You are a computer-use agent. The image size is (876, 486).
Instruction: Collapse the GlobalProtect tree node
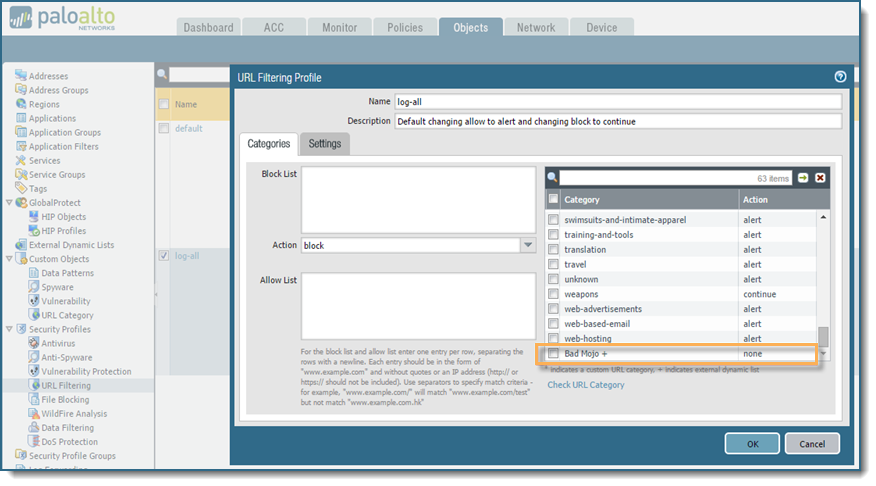[x=9, y=202]
